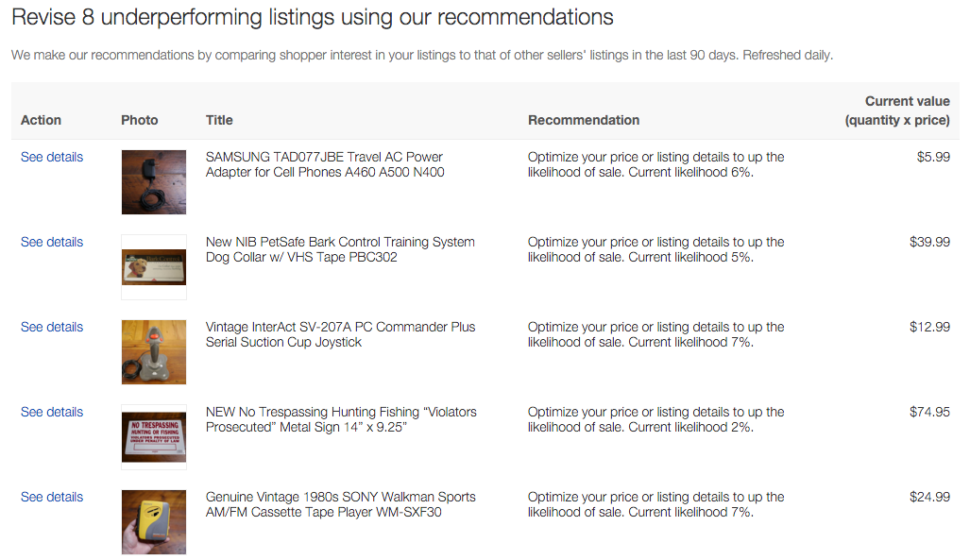Viewport: 970px width, 560px height.
Task: Open See details for PetSafe Bark Control
Action: coord(52,242)
